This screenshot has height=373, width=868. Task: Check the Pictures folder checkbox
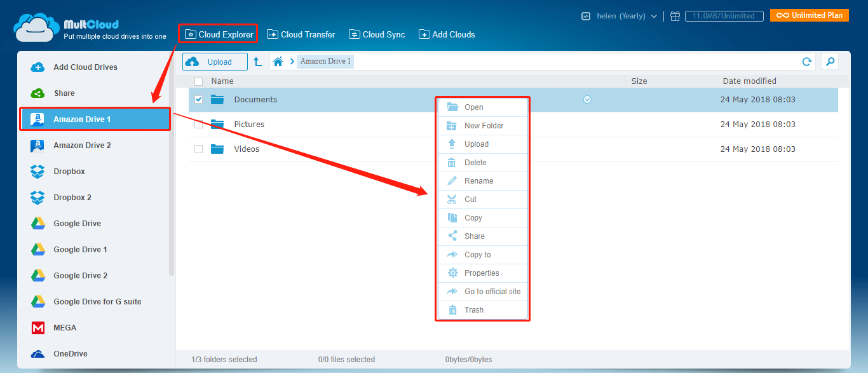(198, 125)
